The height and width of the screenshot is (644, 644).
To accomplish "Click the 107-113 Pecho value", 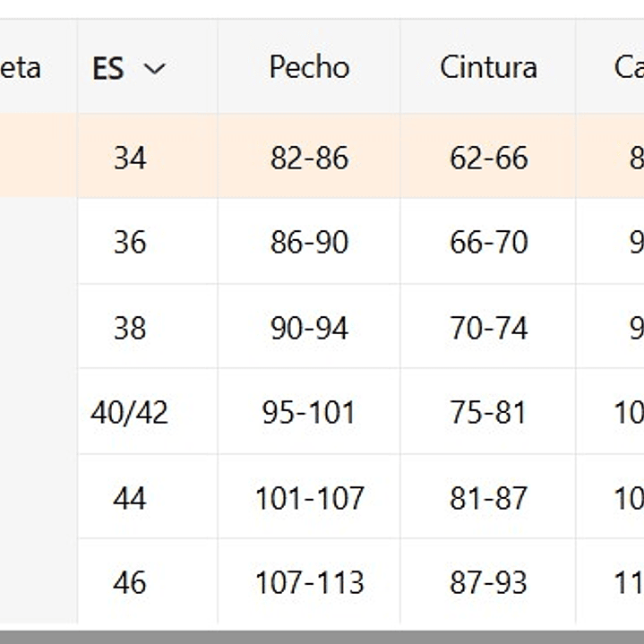I will tap(309, 583).
